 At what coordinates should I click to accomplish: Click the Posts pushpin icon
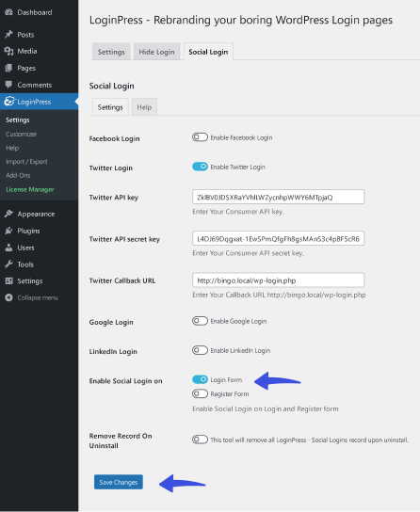tap(8, 34)
